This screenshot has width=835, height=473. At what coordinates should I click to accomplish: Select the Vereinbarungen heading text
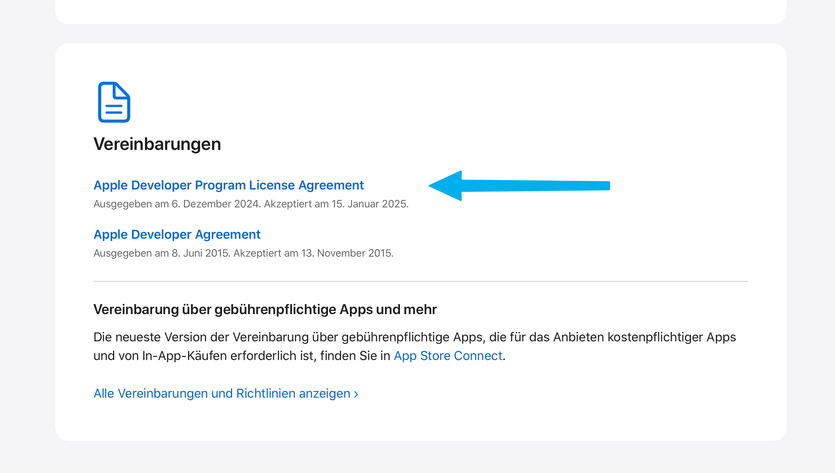coord(157,144)
